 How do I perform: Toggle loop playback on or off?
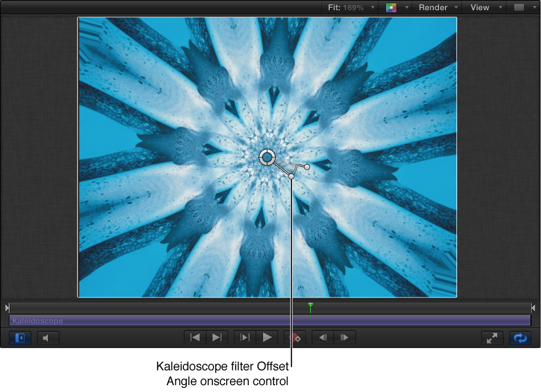tap(520, 337)
